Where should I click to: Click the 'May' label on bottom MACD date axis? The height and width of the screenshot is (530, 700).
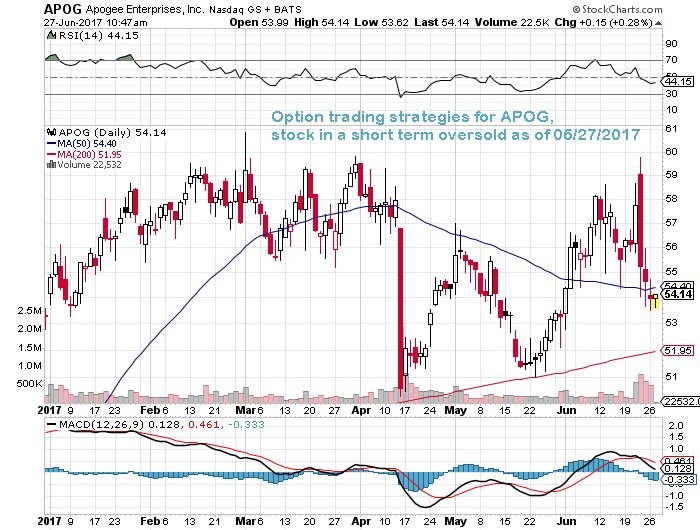[456, 521]
